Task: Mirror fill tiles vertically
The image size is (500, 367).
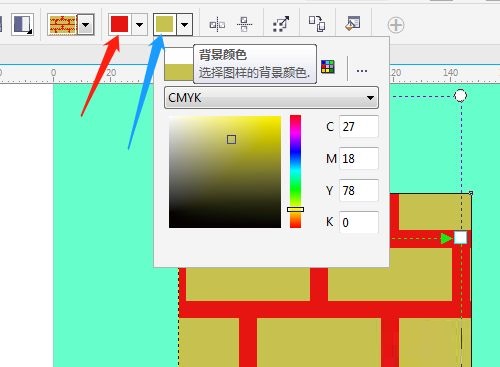Action: point(244,25)
